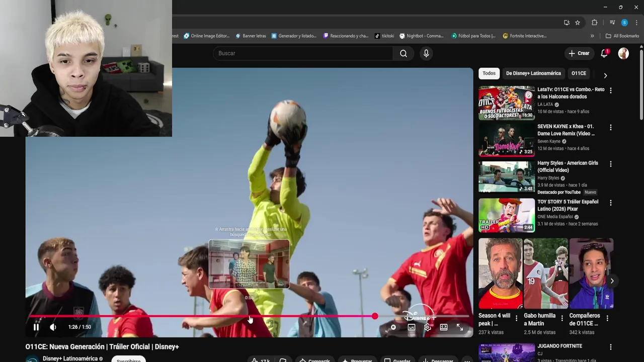
Task: Enter fullscreen mode
Action: click(460, 327)
